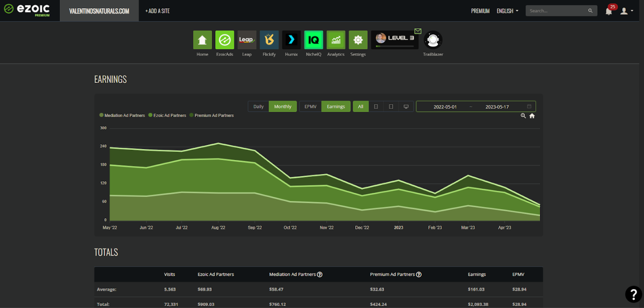
Task: Click the + Add a Site link
Action: 157,11
